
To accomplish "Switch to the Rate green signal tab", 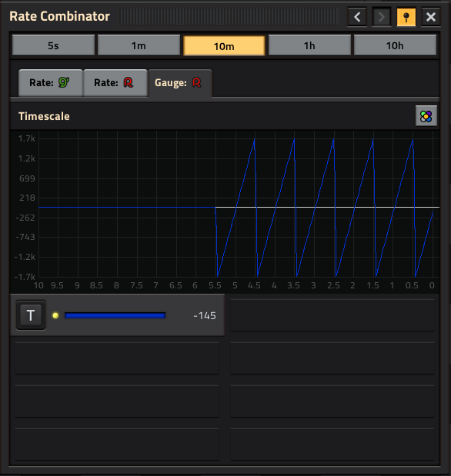I will pyautogui.click(x=51, y=83).
